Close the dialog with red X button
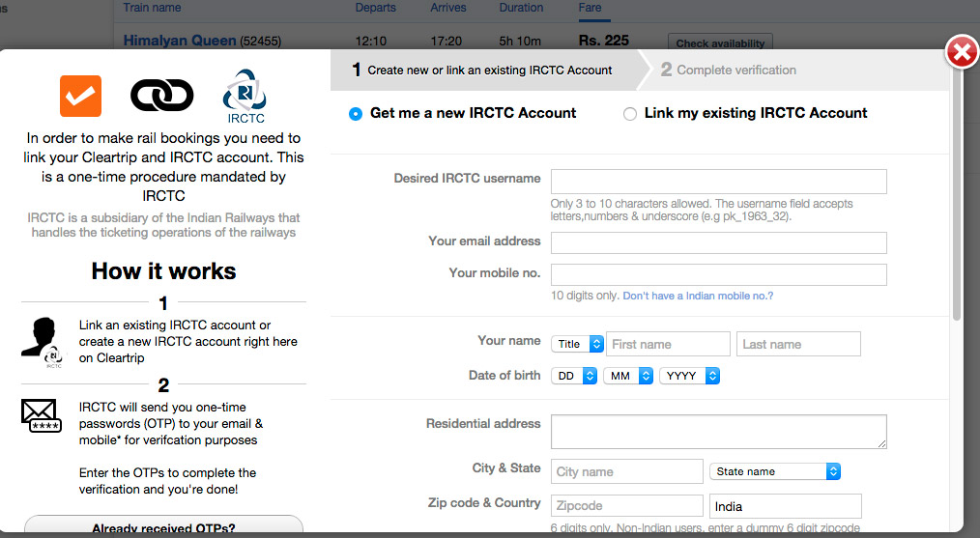The height and width of the screenshot is (538, 980). [961, 53]
